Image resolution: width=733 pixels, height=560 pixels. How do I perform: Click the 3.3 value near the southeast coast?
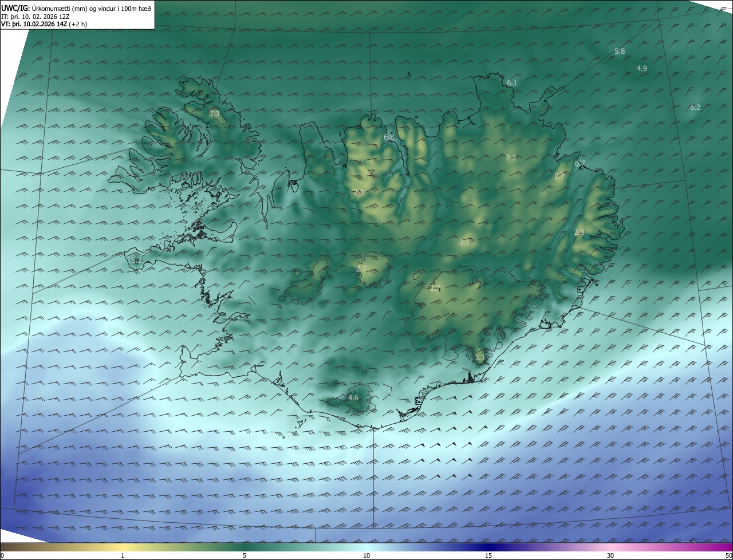479,358
